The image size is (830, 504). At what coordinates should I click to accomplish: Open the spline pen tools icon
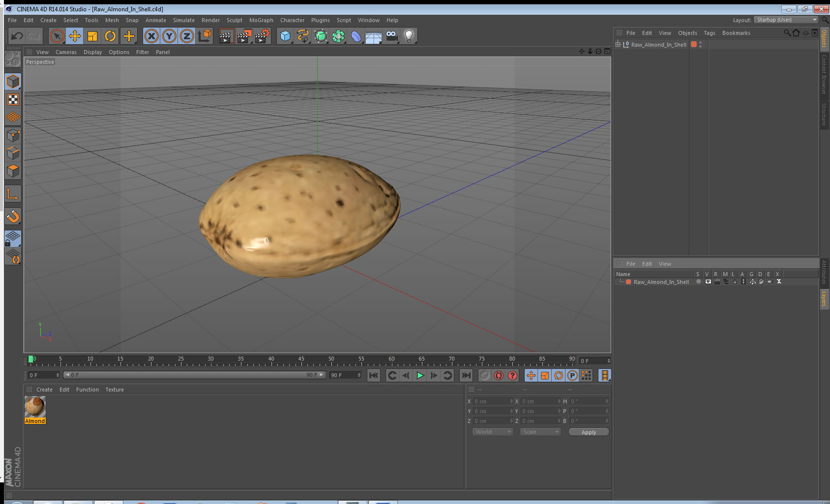click(x=303, y=36)
